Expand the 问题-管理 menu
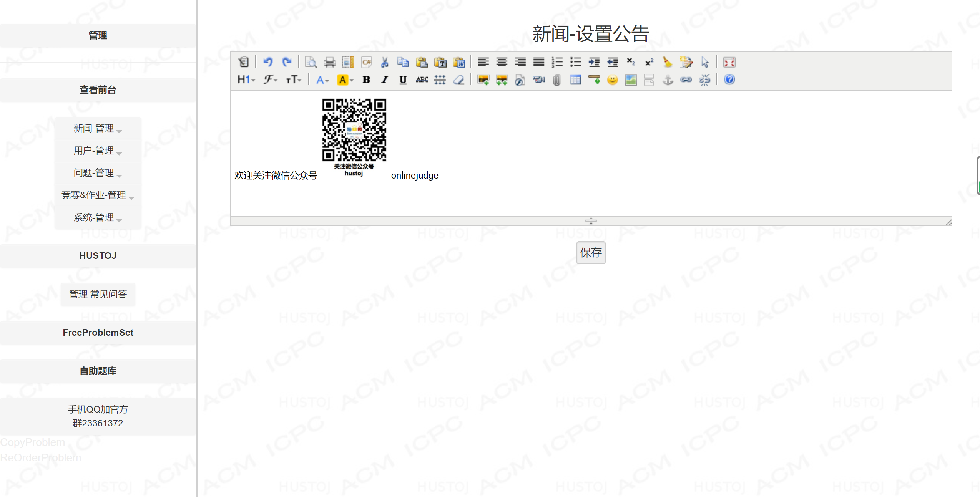 (x=98, y=173)
